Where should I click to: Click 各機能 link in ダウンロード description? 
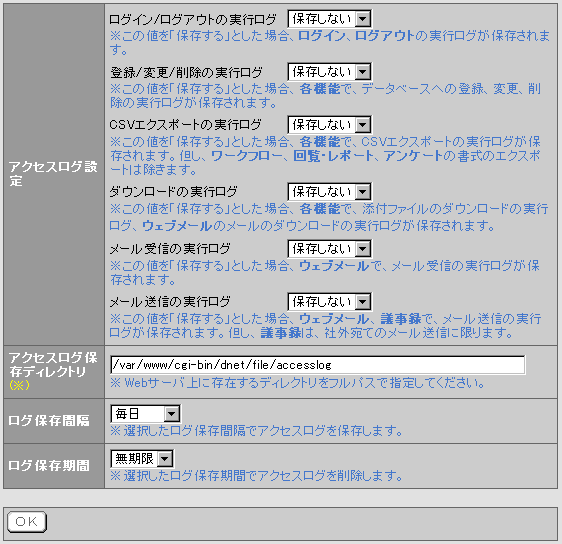pos(320,209)
